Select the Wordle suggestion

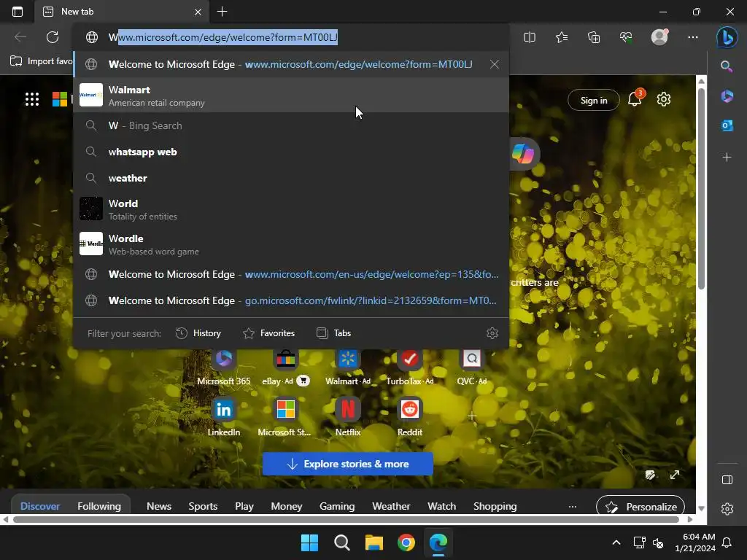click(291, 244)
